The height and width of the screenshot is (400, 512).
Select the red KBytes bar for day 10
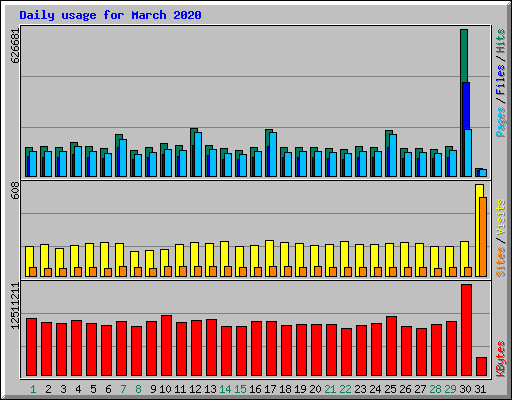(166, 346)
